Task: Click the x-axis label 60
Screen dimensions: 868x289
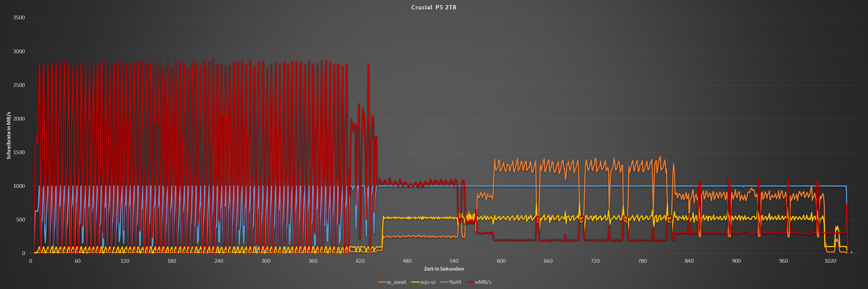Action: coord(77,261)
